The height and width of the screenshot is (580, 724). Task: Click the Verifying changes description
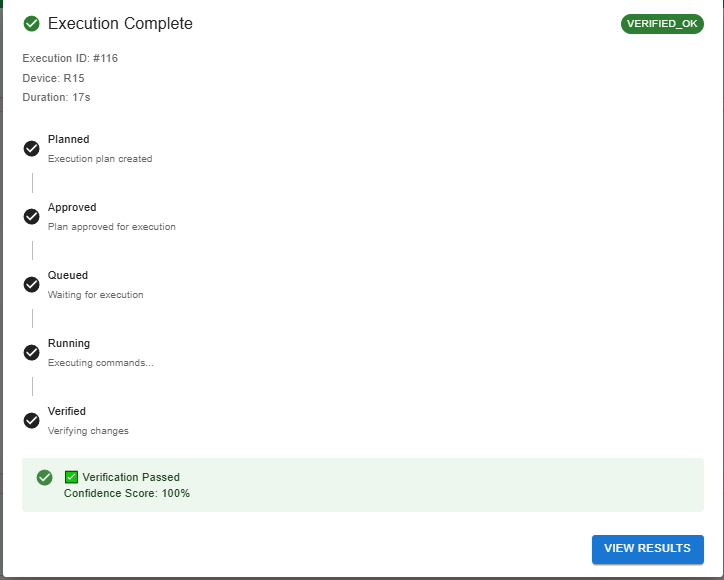click(88, 431)
